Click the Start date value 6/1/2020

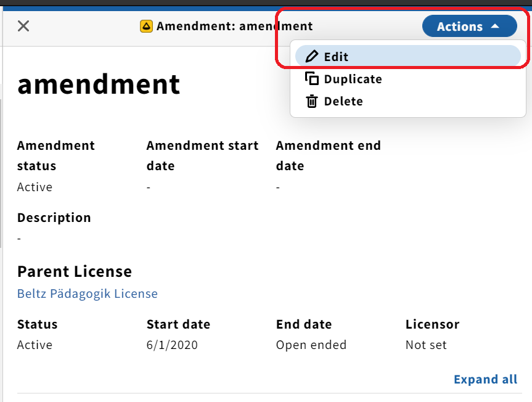tap(172, 345)
